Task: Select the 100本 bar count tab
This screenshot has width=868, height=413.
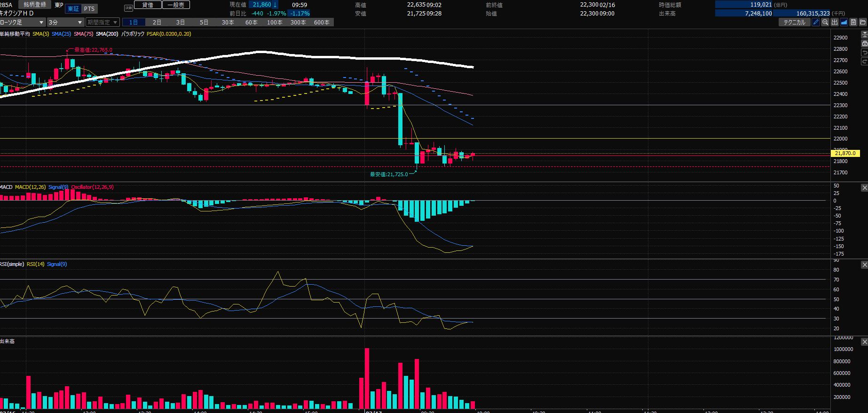Action: (275, 23)
